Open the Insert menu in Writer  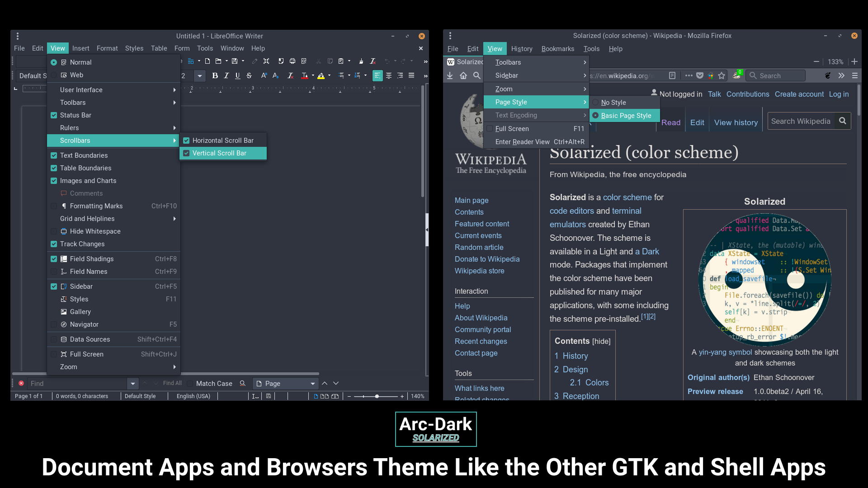coord(80,48)
